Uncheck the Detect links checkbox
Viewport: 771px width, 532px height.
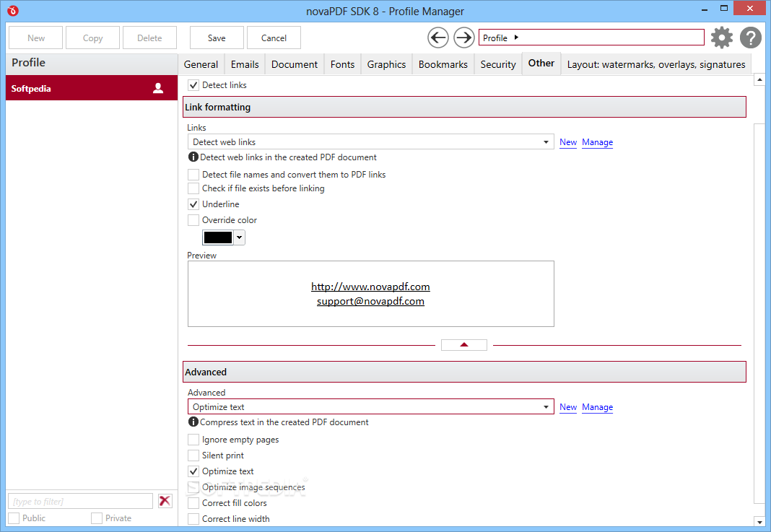point(193,85)
